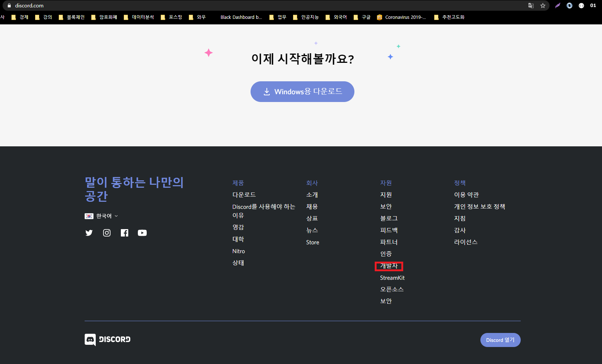Open the 추천고도화 bookmark folder
Screen dimensions: 602x364
[x=449, y=17]
